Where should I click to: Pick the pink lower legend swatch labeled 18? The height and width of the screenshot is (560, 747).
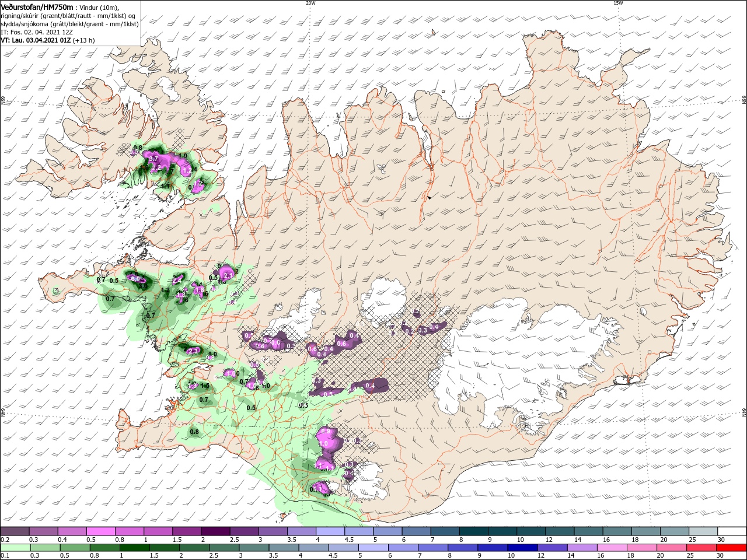tap(642, 548)
